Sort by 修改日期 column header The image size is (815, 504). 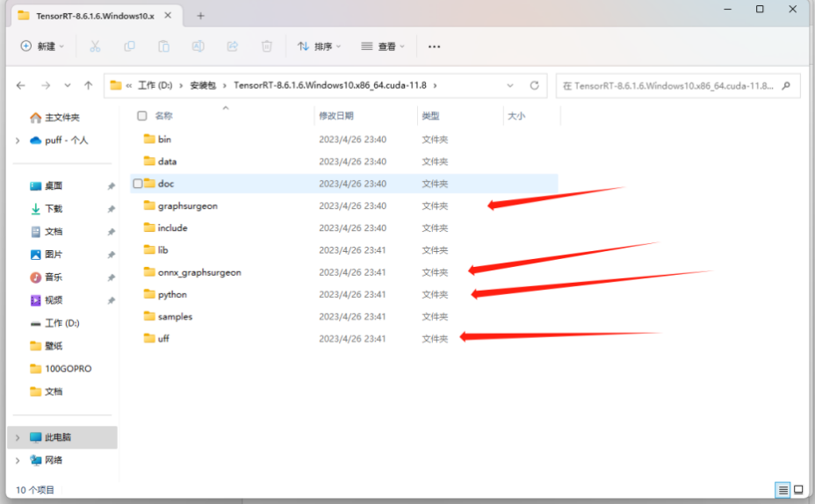click(335, 115)
